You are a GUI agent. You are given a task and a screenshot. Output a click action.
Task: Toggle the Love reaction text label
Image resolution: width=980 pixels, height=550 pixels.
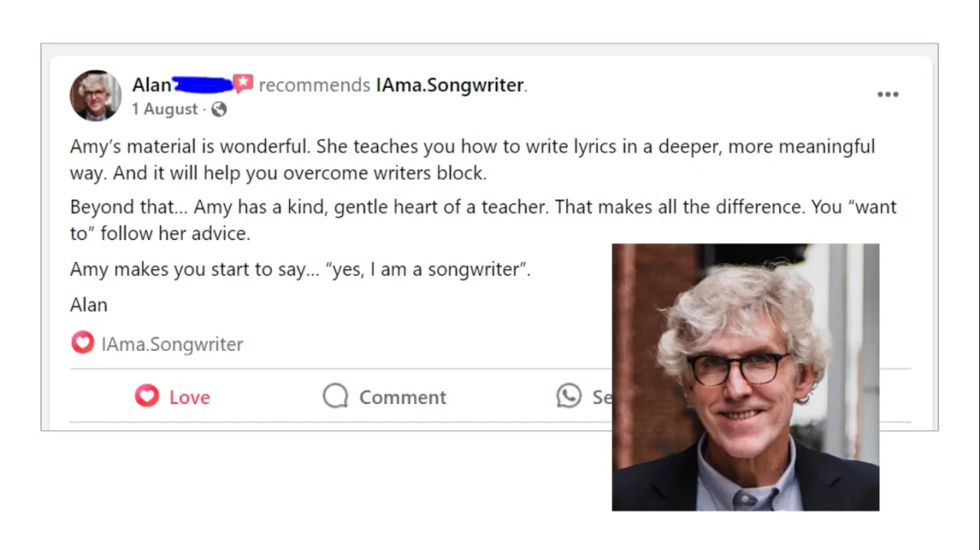189,397
